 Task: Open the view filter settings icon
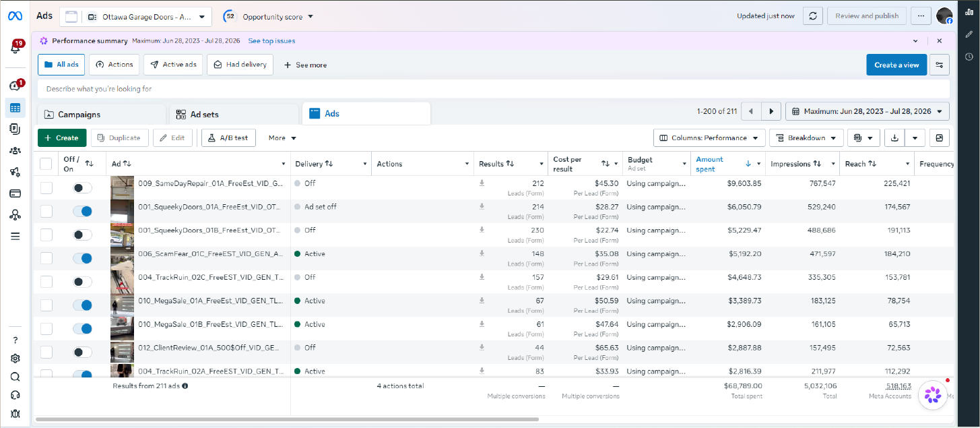939,65
